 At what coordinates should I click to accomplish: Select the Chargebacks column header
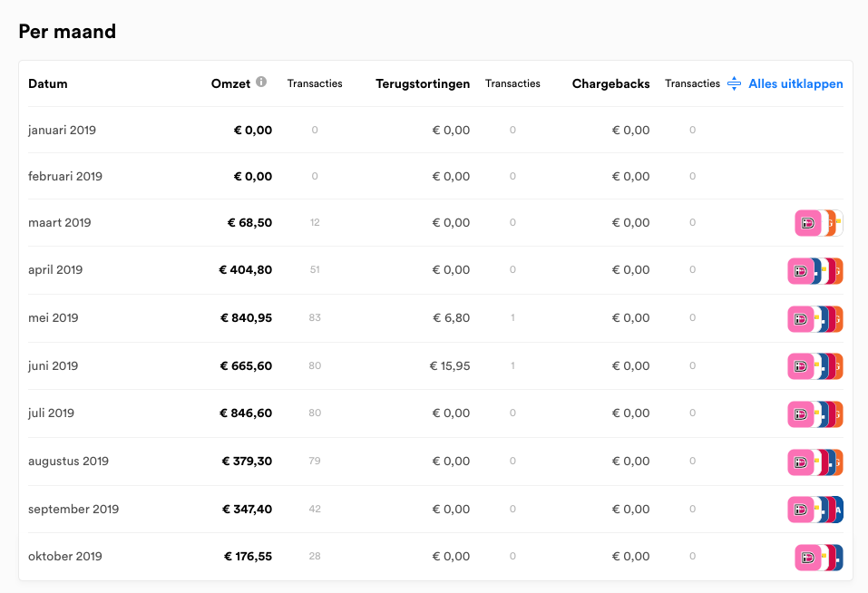click(610, 83)
